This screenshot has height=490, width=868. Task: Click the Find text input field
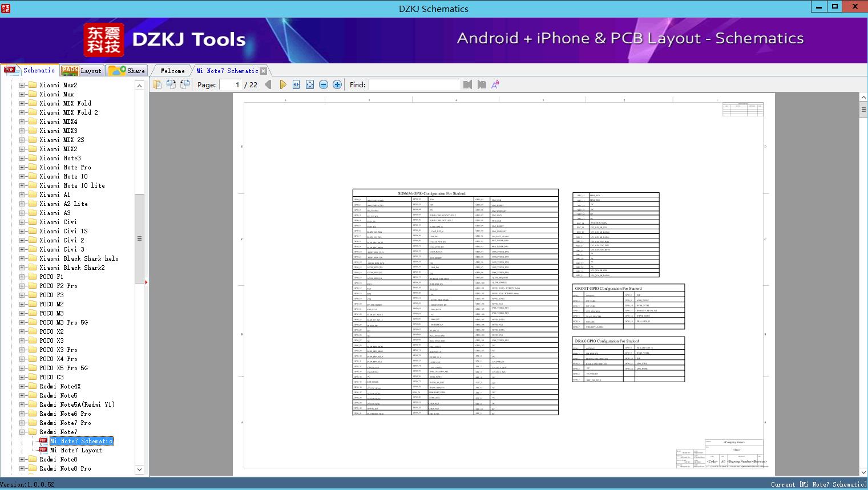tap(414, 84)
